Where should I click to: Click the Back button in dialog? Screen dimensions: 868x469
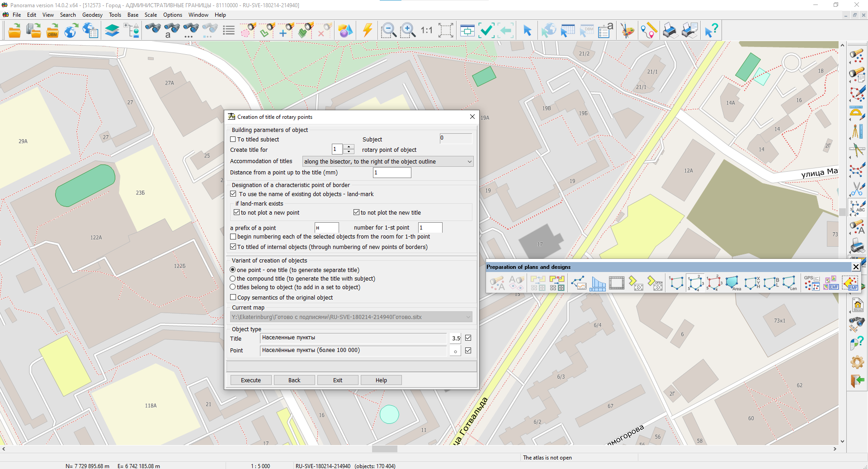[x=294, y=380]
